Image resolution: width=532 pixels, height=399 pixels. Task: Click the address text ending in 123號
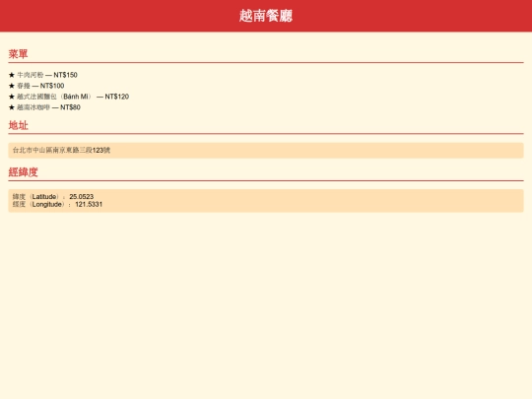(x=61, y=150)
